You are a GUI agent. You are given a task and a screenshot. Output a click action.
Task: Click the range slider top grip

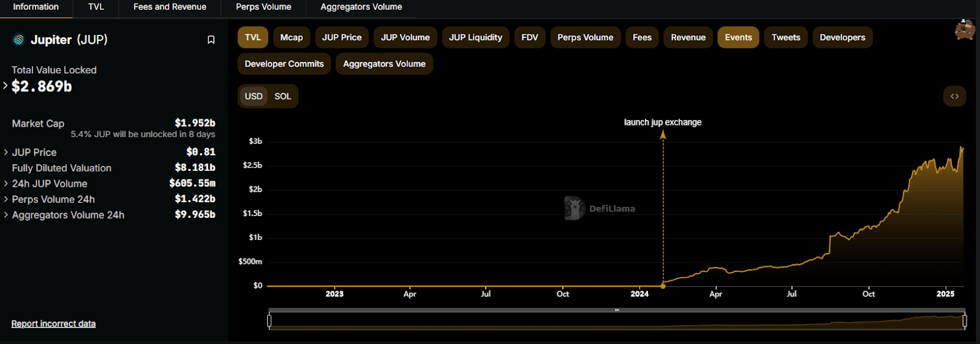click(617, 310)
